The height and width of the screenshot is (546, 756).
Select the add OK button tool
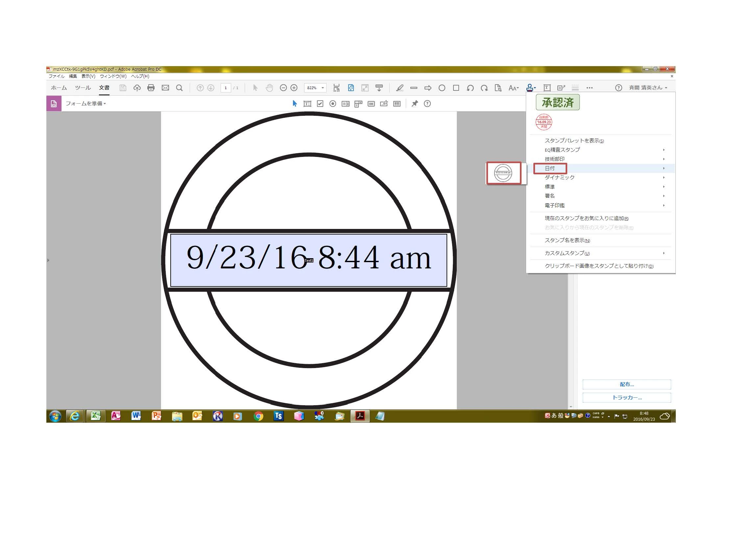point(371,104)
